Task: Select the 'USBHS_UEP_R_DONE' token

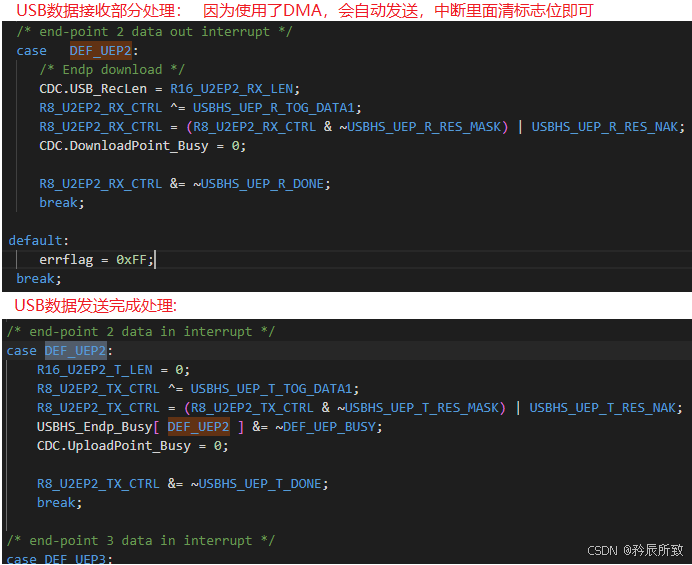Action: (262, 184)
